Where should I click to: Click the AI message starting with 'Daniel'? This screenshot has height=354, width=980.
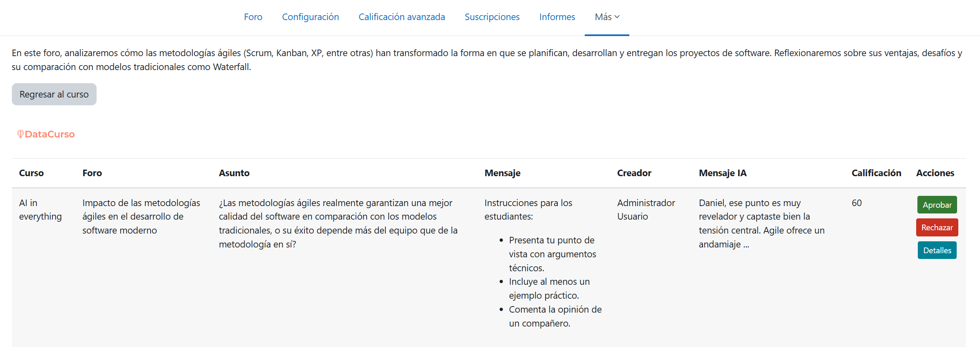[761, 223]
